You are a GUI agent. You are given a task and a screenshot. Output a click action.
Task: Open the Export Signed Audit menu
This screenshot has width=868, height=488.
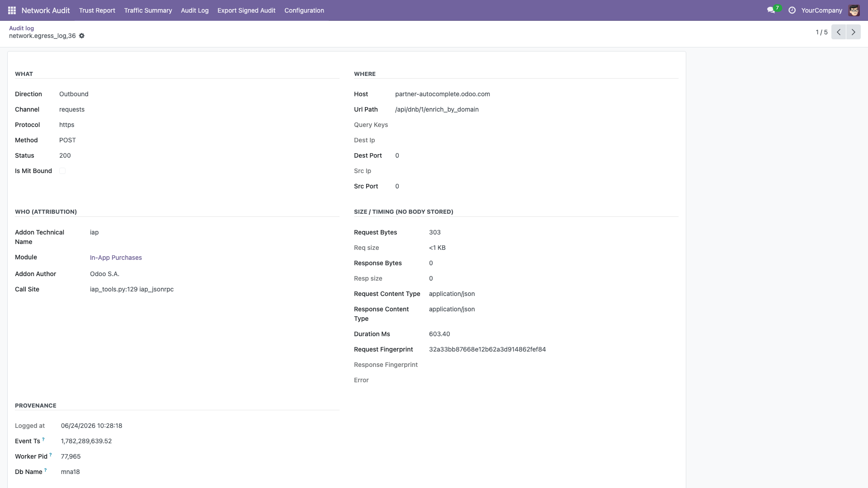[x=246, y=10]
